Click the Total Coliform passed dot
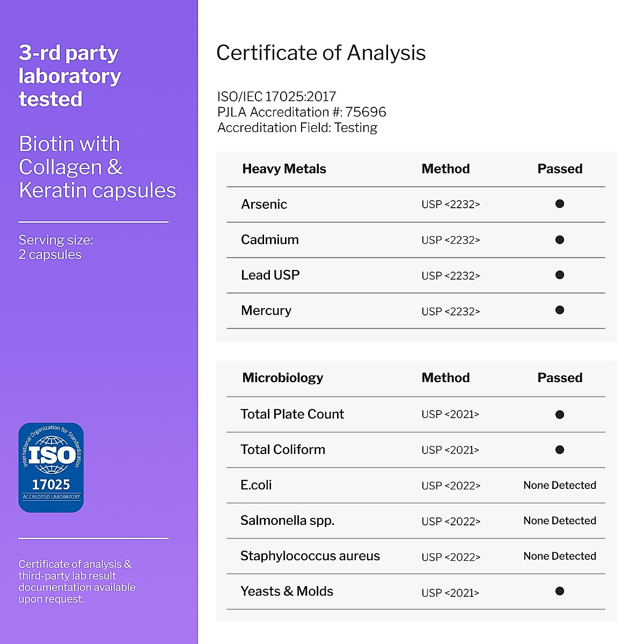644x644 pixels. coord(560,450)
